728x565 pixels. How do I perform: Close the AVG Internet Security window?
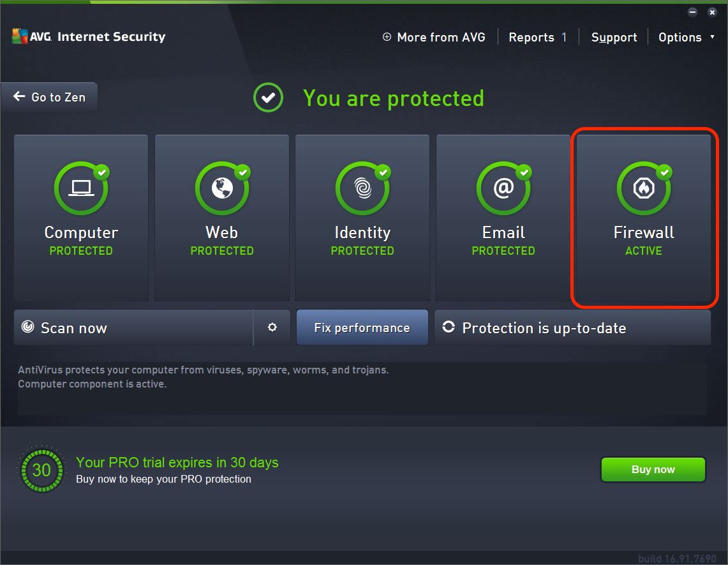712,12
